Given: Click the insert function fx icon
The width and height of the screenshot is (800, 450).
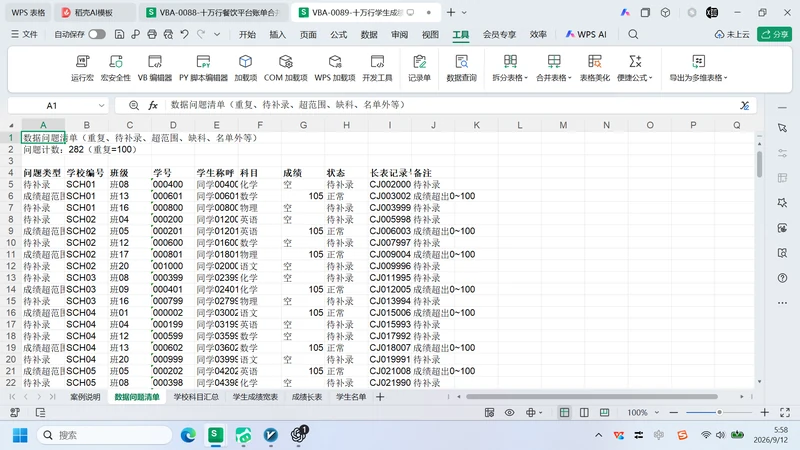Looking at the screenshot, I should (153, 105).
